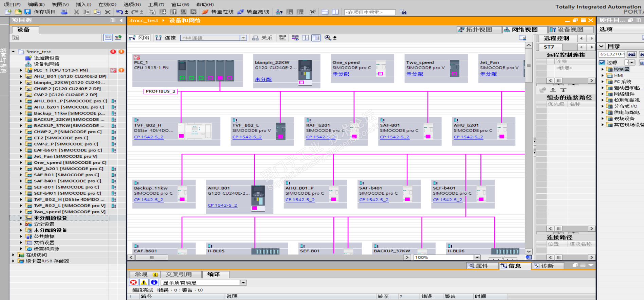Click the Copy icon in toolbar
The width and height of the screenshot is (644, 300).
[87, 12]
